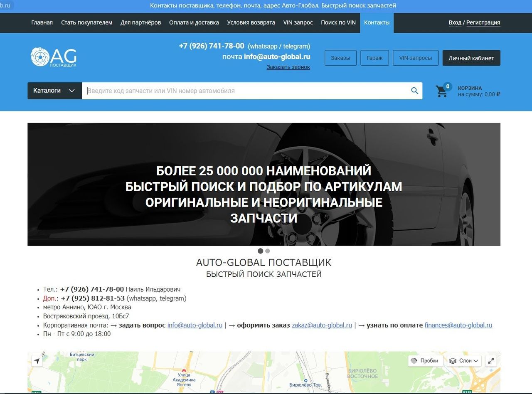532x394 pixels.
Task: Open Условия возврата page
Action: pyautogui.click(x=251, y=22)
